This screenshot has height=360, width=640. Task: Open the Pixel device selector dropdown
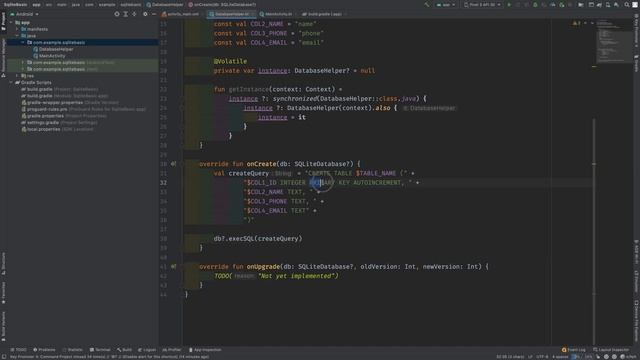tap(482, 5)
